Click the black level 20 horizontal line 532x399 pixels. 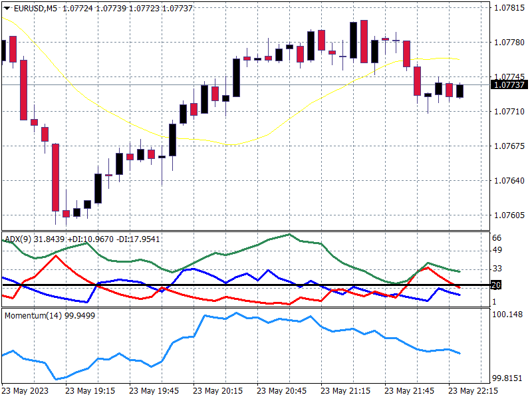[x=266, y=285]
